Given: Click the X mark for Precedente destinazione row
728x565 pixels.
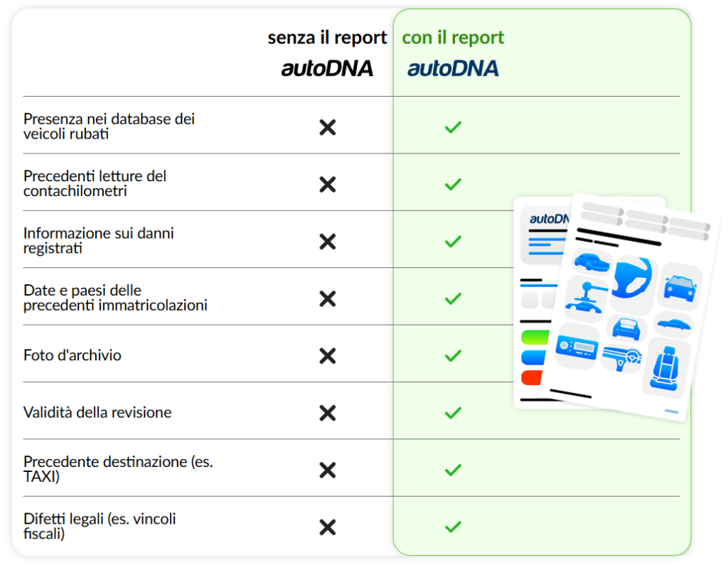Looking at the screenshot, I should click(327, 470).
